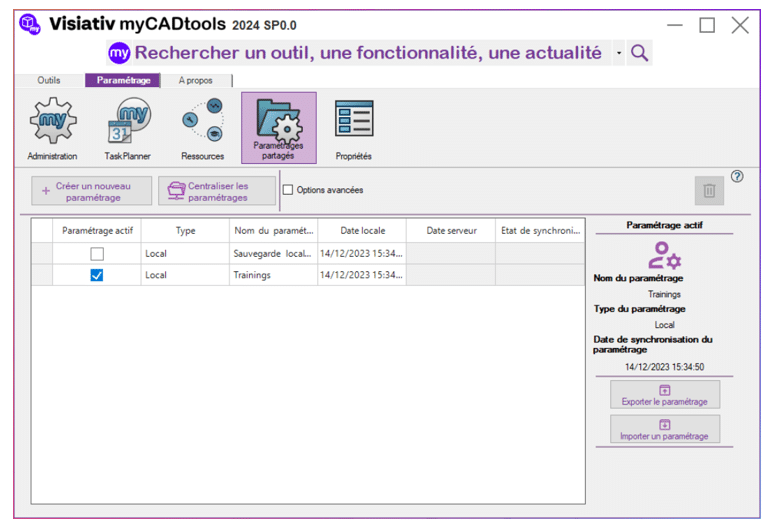
Task: Click Exporter le paramétrage button
Action: click(665, 394)
